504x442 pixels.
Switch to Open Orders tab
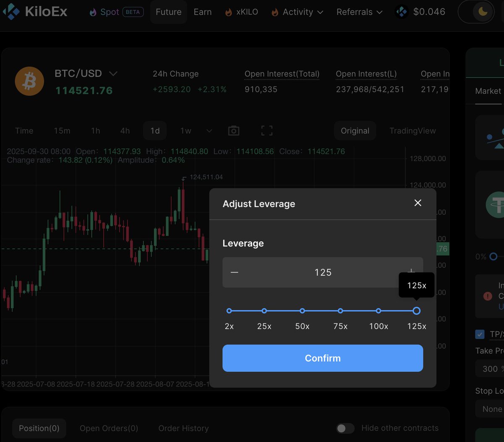point(109,428)
